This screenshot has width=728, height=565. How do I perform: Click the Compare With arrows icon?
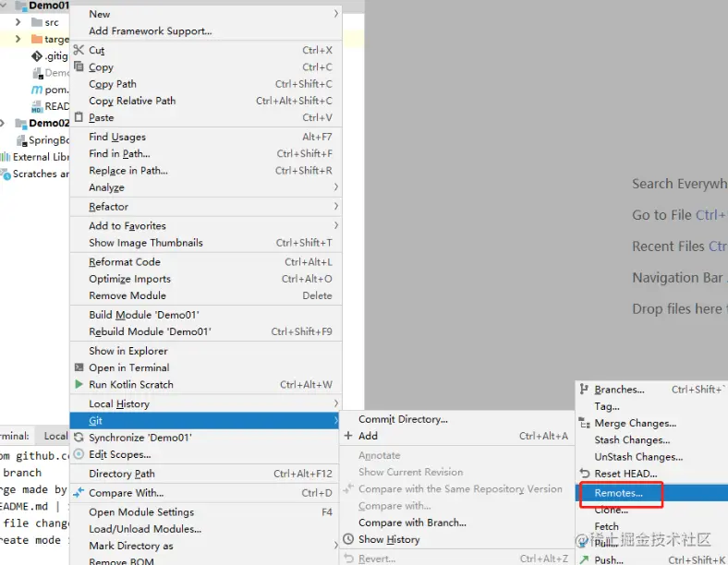tap(79, 492)
